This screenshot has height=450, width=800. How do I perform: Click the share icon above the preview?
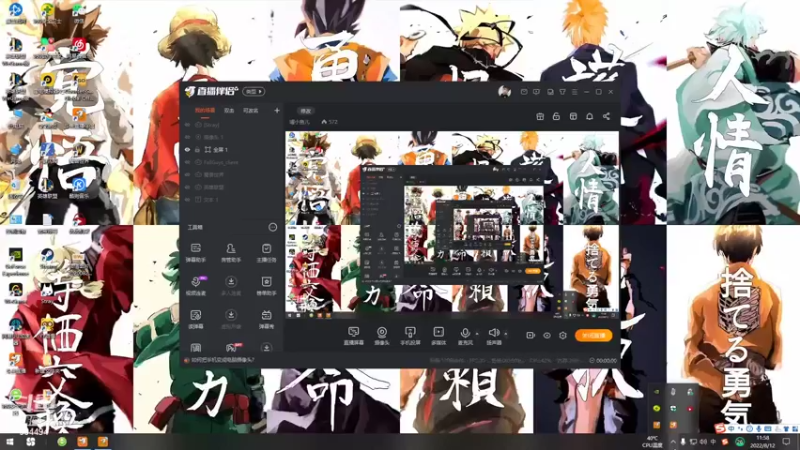[606, 116]
